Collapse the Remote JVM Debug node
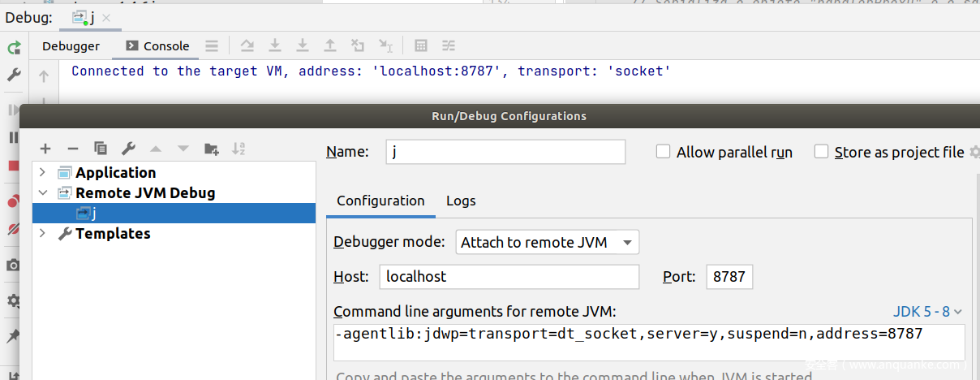980x380 pixels. coord(42,193)
